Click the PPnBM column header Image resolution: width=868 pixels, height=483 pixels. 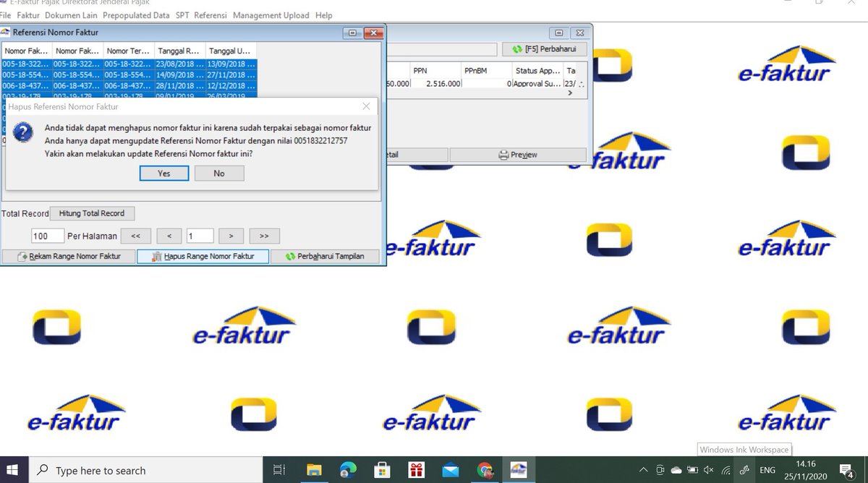click(486, 71)
